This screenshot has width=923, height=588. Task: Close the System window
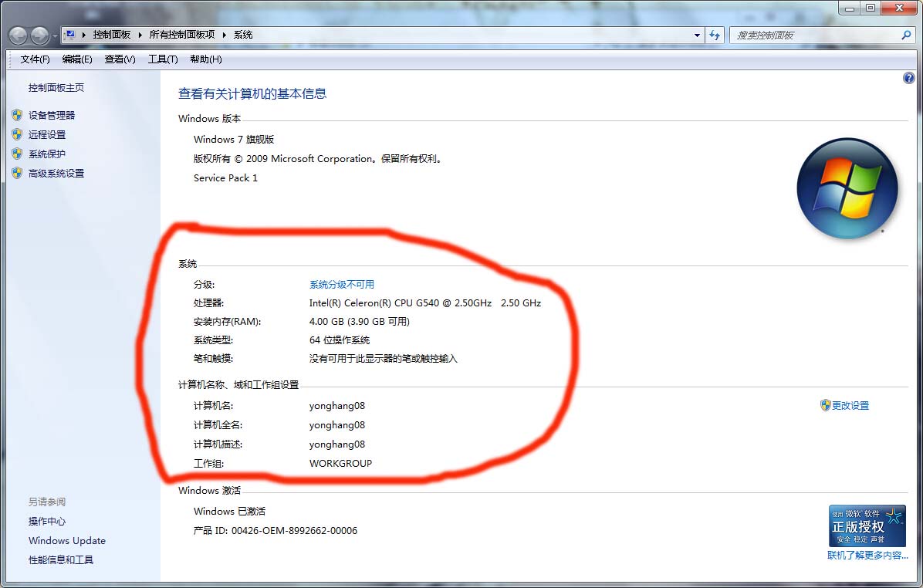click(899, 8)
